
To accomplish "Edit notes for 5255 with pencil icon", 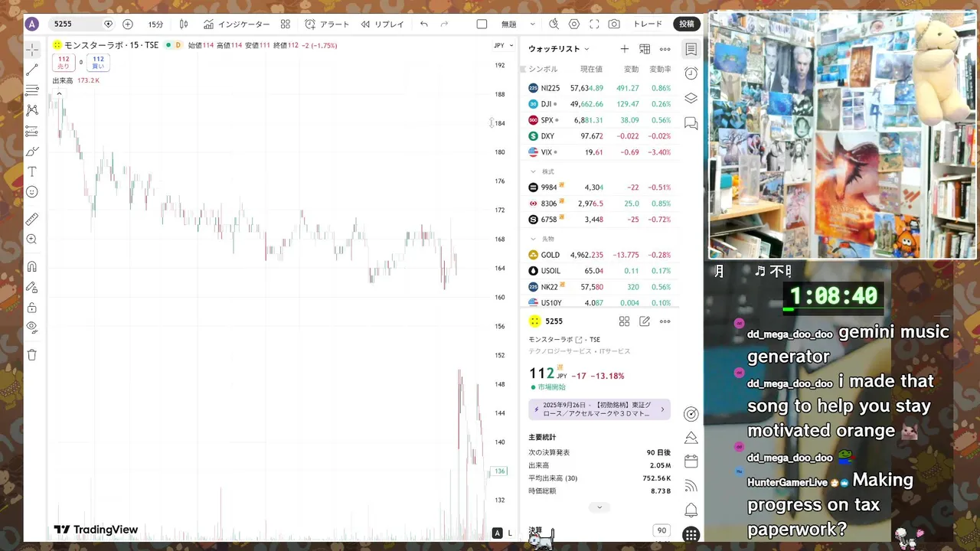I will click(645, 321).
